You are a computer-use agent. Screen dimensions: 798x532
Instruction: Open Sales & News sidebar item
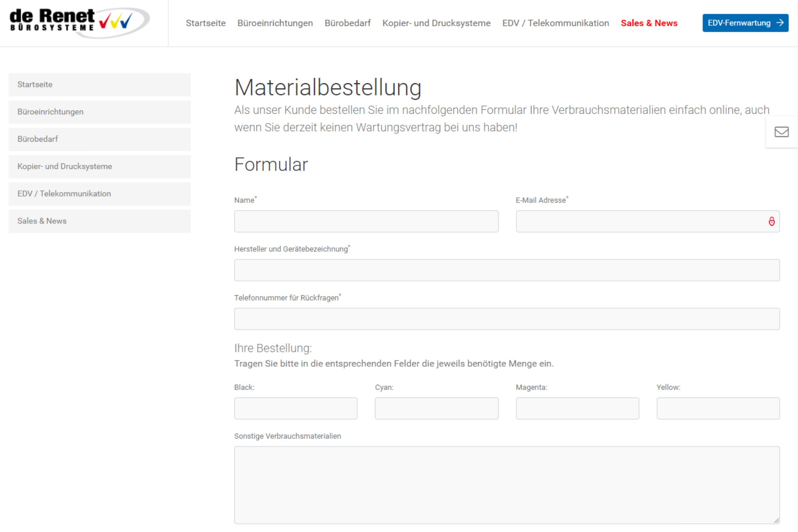(99, 221)
